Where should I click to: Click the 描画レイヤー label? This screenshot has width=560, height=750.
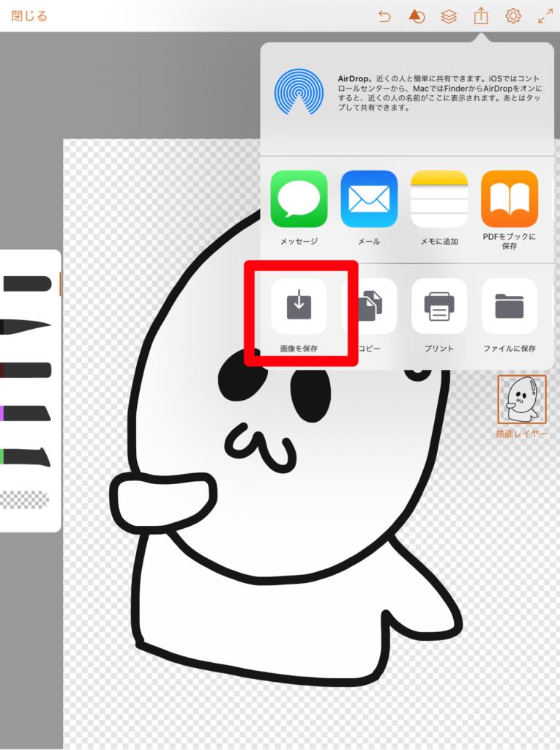point(522,434)
